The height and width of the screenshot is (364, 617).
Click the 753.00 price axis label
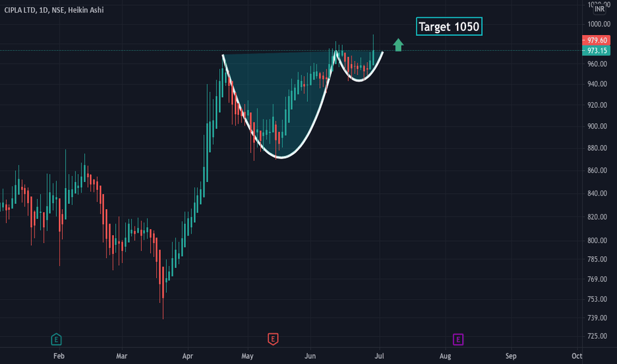coord(597,299)
